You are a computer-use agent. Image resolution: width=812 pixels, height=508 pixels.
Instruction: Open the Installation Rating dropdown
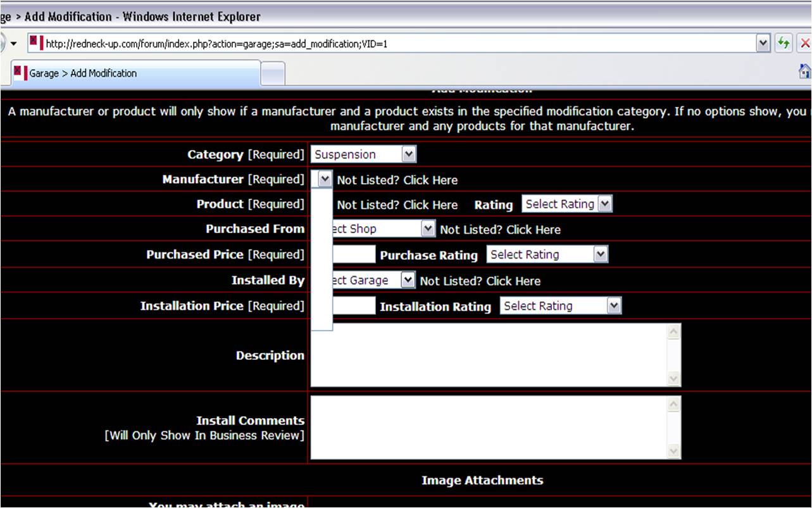pos(561,306)
